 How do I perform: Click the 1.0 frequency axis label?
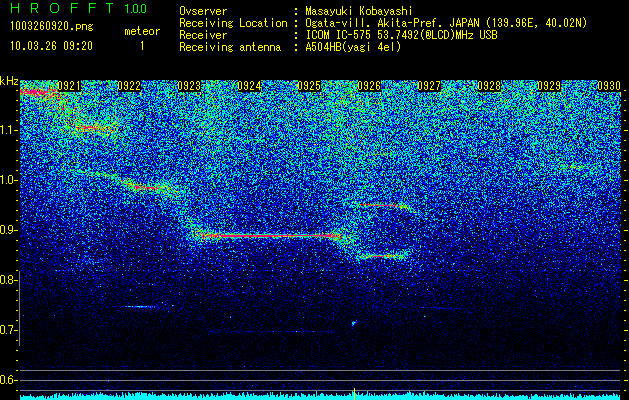[8, 180]
